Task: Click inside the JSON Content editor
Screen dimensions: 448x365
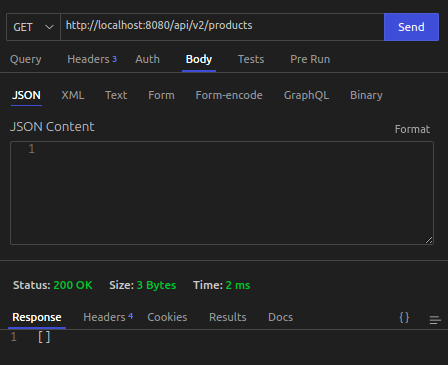Action: (222, 193)
